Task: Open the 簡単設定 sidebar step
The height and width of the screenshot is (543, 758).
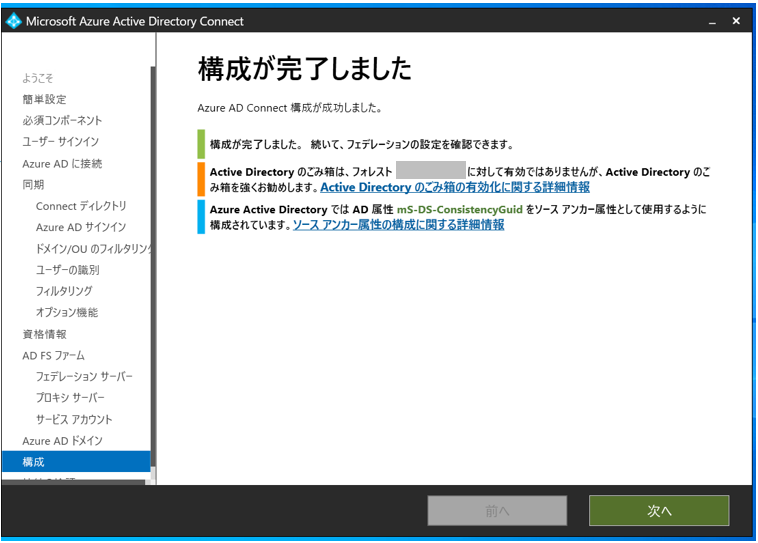Action: (44, 99)
